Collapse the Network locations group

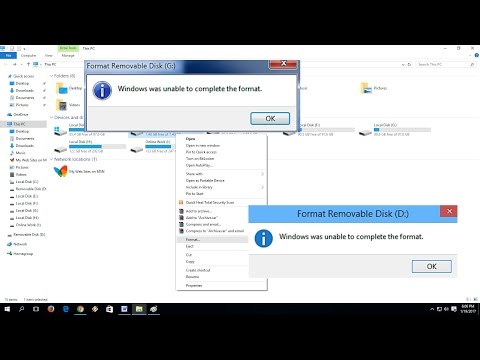pos(52,159)
